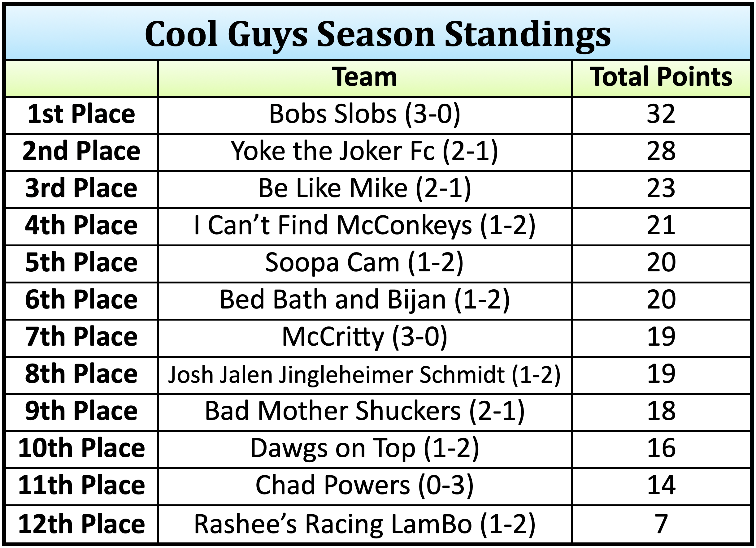The height and width of the screenshot is (548, 756).
Task: Click the Soopa Cam (1-2) cell
Action: 364,263
